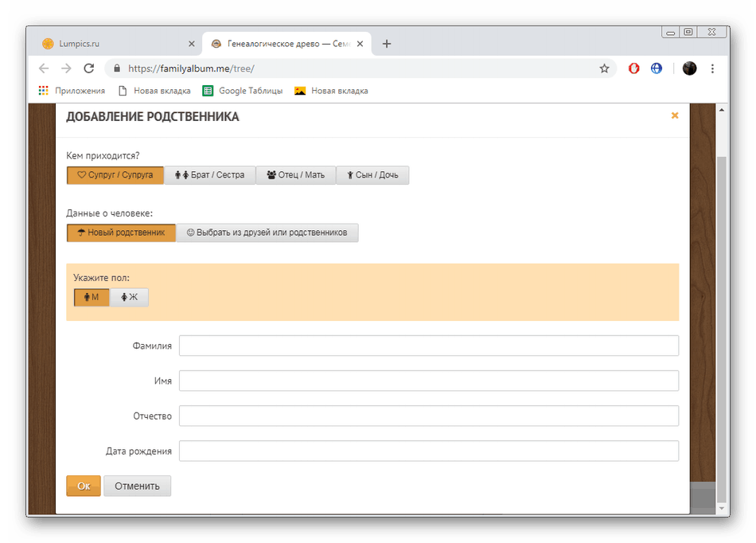Focus the Отчество input field
Viewport: 756px width, 543px height.
(x=429, y=416)
